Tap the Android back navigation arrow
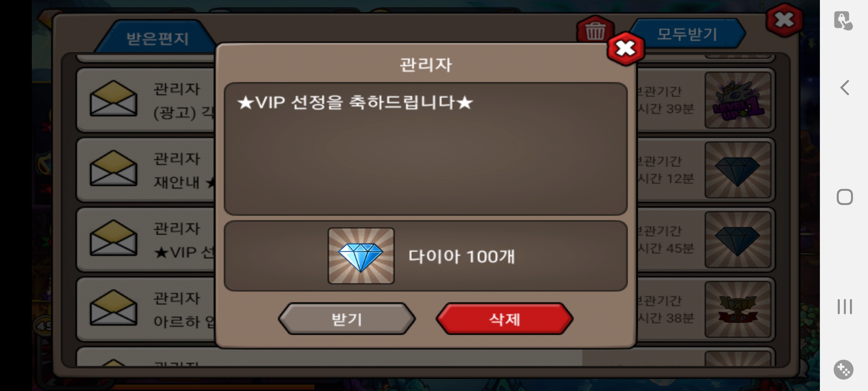 point(844,88)
